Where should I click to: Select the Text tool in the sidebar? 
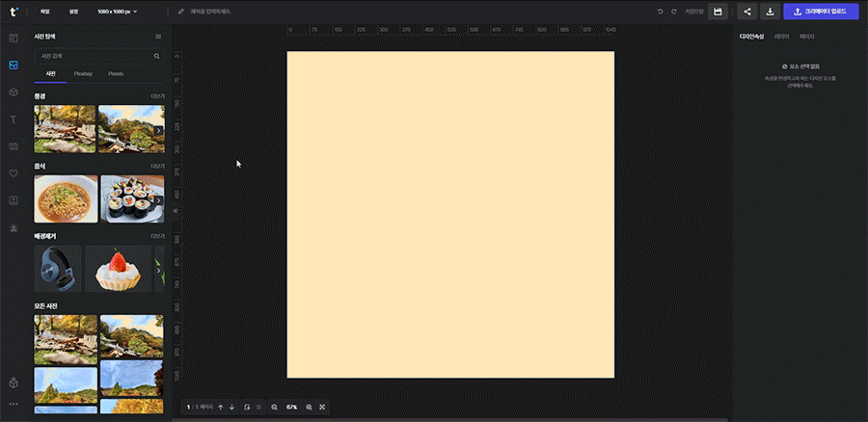14,119
